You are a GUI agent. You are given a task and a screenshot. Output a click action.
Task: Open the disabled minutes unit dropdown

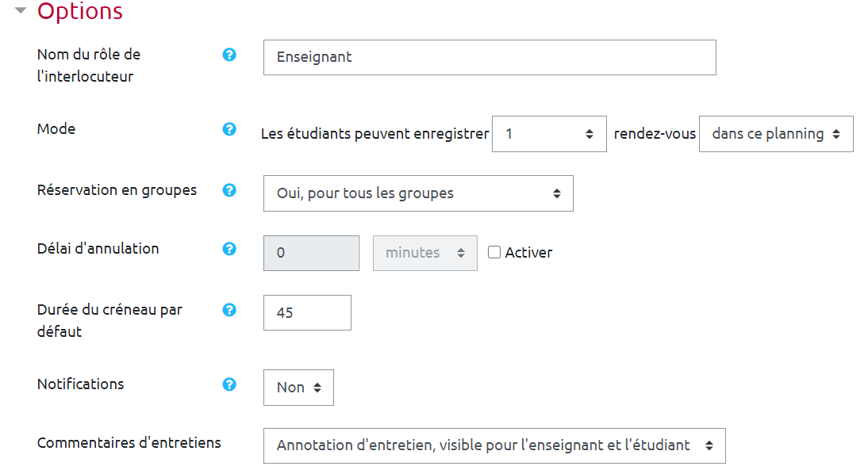424,253
